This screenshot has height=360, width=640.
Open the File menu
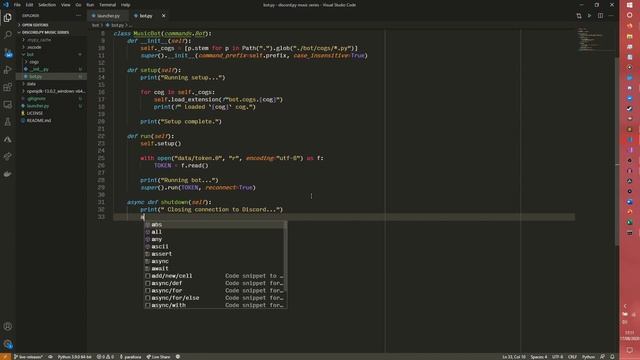[17, 5]
